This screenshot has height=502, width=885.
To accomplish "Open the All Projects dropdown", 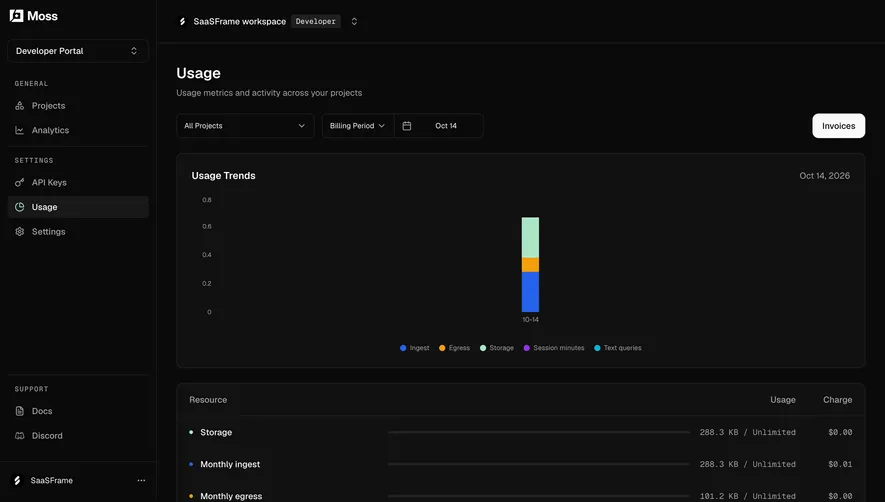I will [x=245, y=126].
